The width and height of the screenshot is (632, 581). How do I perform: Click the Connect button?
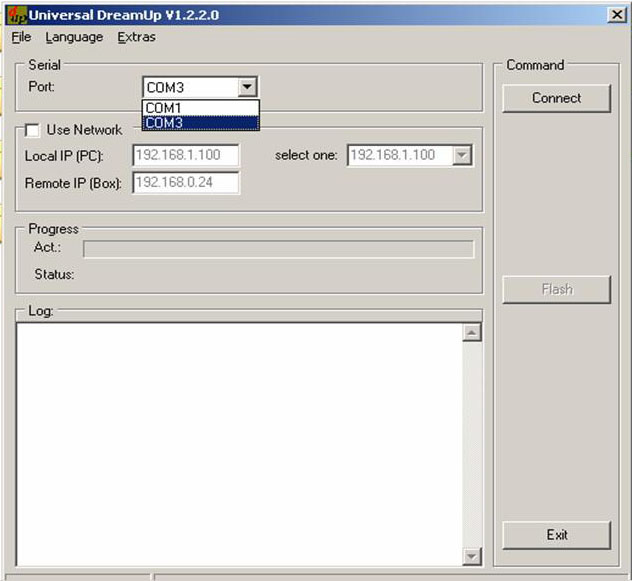557,98
